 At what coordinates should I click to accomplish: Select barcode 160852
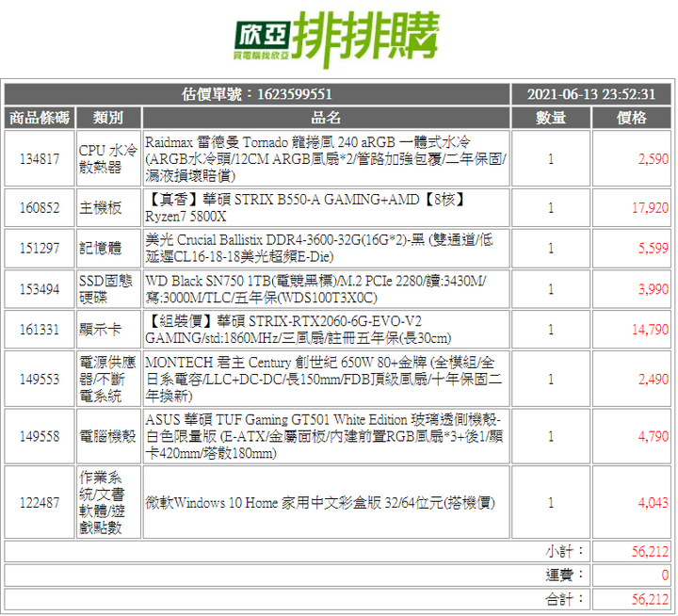point(40,207)
